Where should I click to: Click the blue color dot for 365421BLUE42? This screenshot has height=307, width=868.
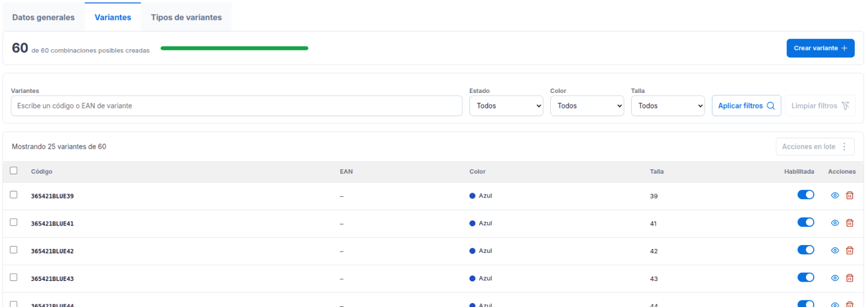(x=472, y=251)
